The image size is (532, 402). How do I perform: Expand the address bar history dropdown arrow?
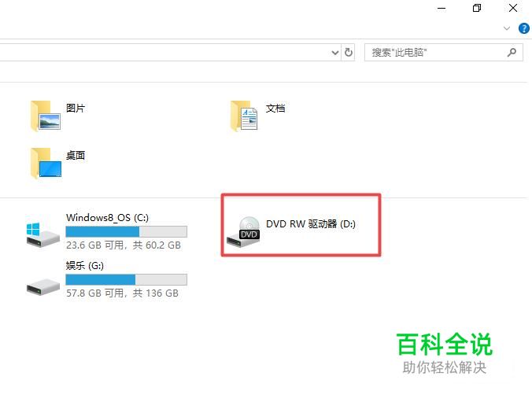click(335, 53)
